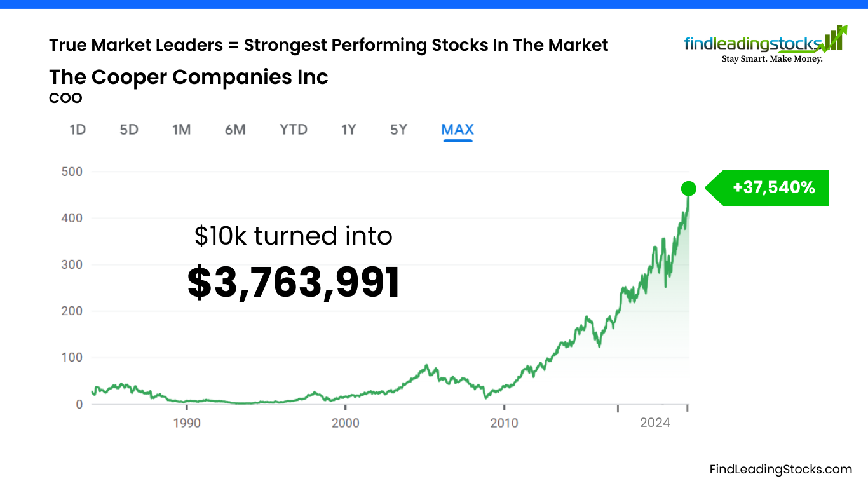Click the green dot at chart peak
Image resolution: width=868 pixels, height=488 pixels.
pyautogui.click(x=688, y=188)
